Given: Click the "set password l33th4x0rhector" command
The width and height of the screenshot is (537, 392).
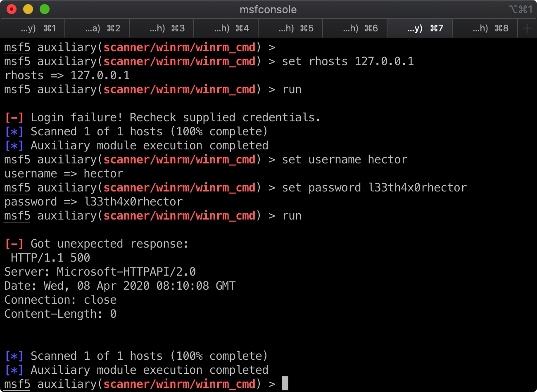Looking at the screenshot, I should (x=374, y=188).
